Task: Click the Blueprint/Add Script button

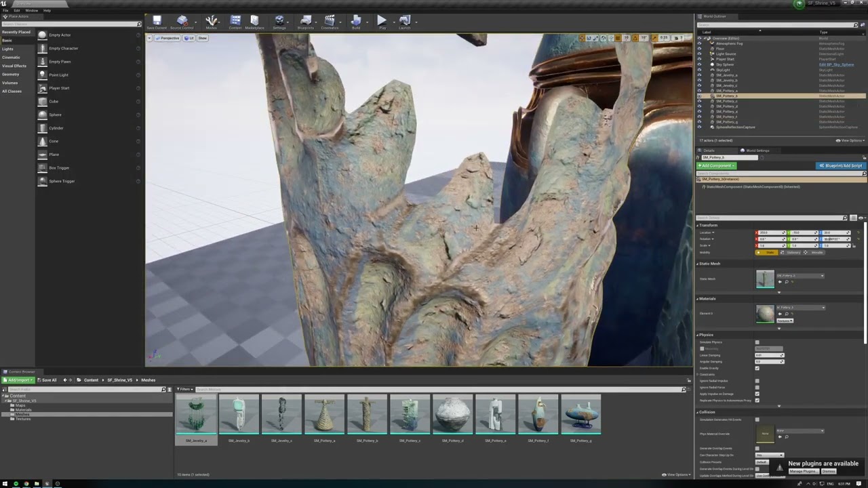Action: point(840,166)
